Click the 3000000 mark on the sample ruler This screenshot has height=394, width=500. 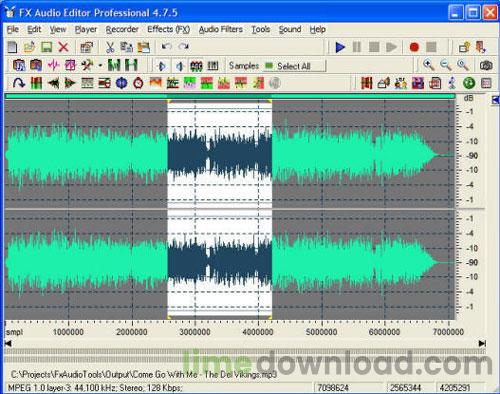pyautogui.click(x=195, y=332)
